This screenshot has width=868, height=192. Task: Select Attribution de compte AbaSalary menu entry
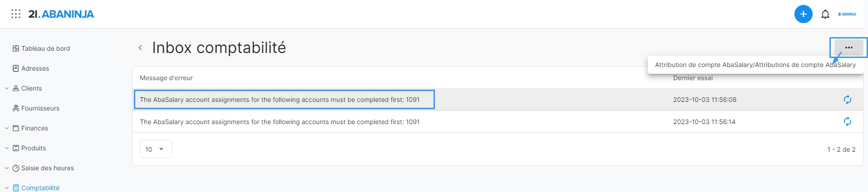755,65
